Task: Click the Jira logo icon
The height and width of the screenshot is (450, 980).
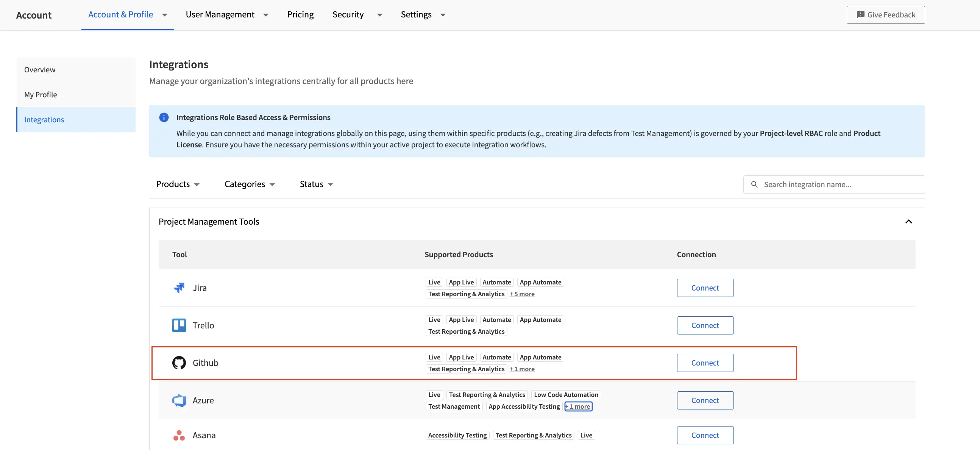Action: [179, 287]
